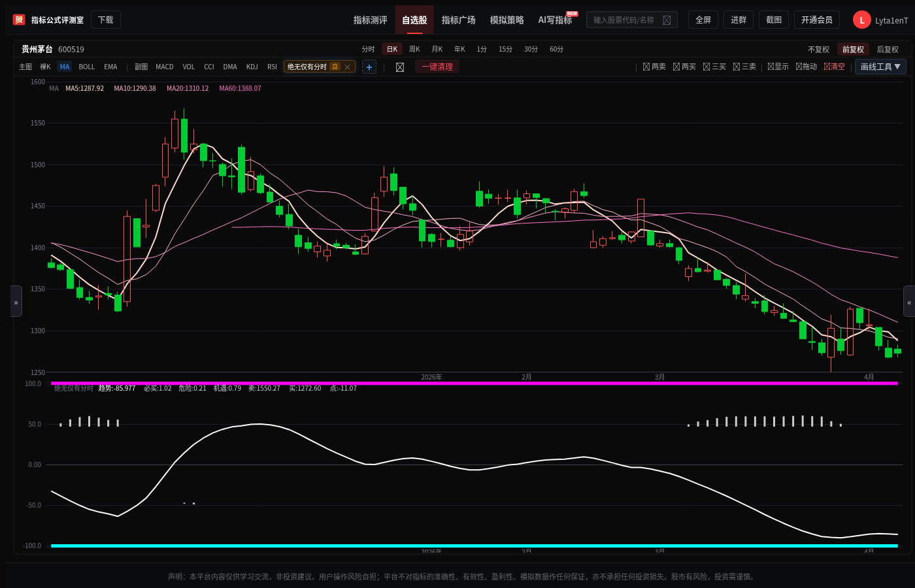The image size is (915, 588).
Task: Select RSI sub-chart indicator
Action: pos(273,67)
